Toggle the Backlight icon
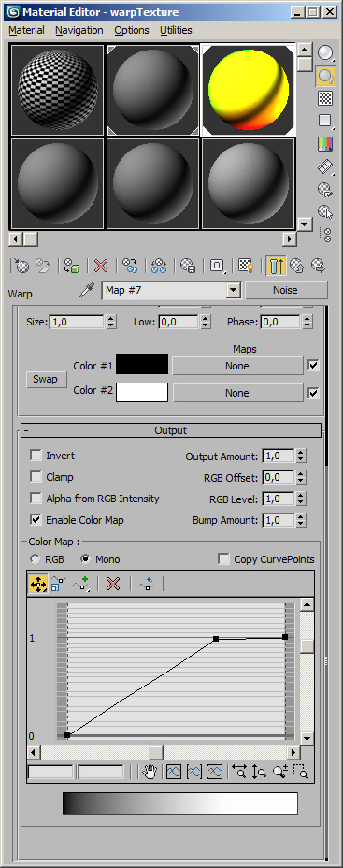 point(325,76)
